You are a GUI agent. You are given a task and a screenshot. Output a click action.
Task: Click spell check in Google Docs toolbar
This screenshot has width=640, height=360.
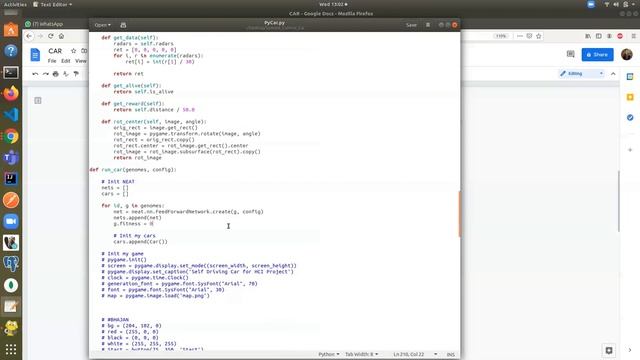click(x=66, y=74)
